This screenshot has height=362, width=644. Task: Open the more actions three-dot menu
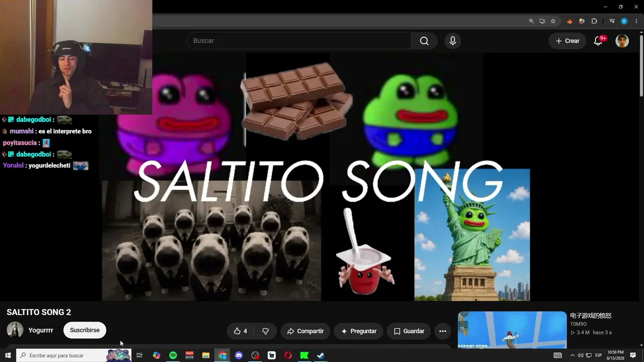coord(443,331)
